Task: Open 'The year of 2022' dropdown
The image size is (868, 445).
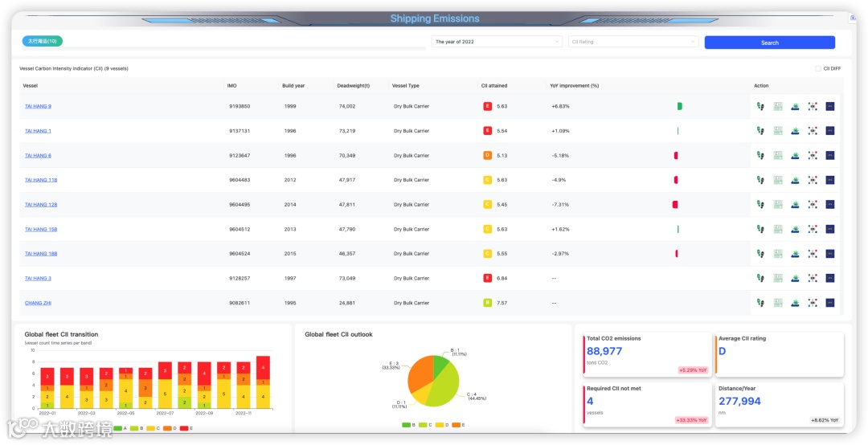Action: tap(497, 42)
